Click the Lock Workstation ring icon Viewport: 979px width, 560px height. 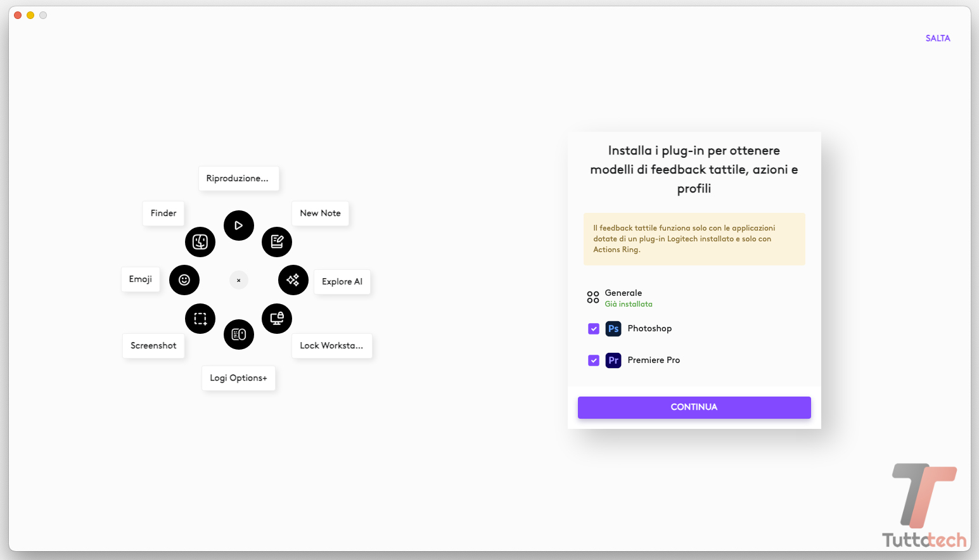pos(277,318)
